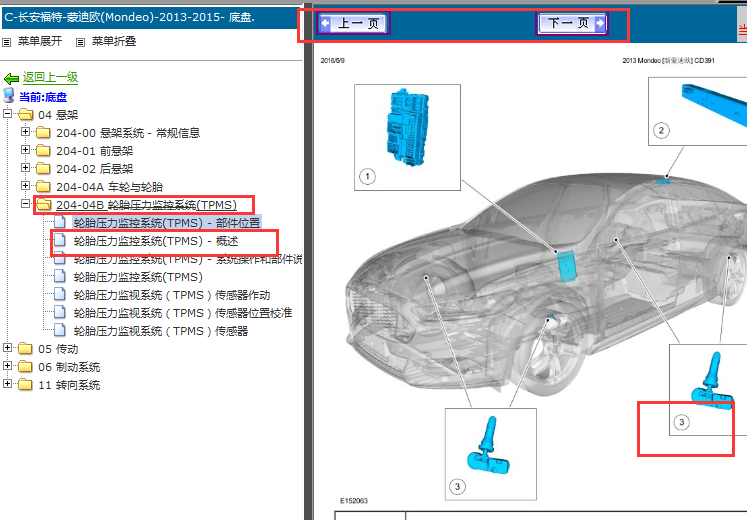Open the final 轮胎压力监视系统(TPMS)传感器 page
747x520 pixels.
[161, 331]
